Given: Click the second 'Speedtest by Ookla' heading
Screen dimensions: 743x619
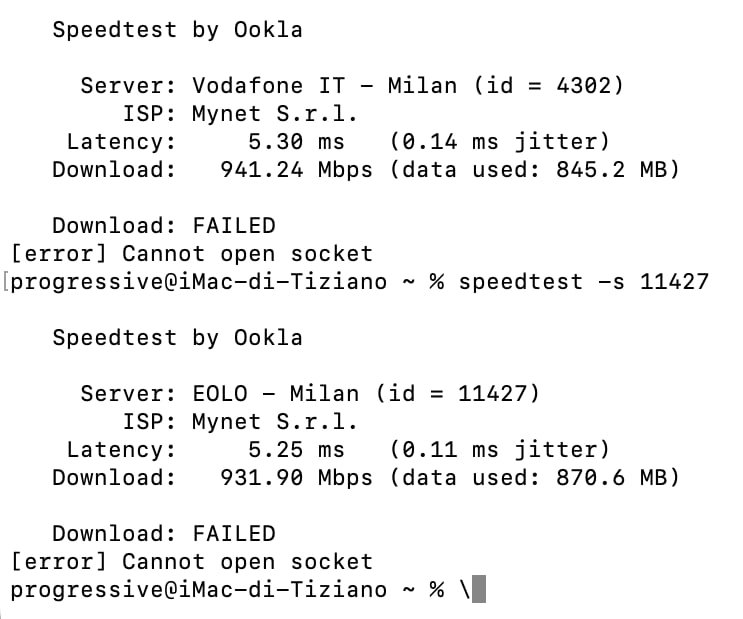Looking at the screenshot, I should (178, 338).
